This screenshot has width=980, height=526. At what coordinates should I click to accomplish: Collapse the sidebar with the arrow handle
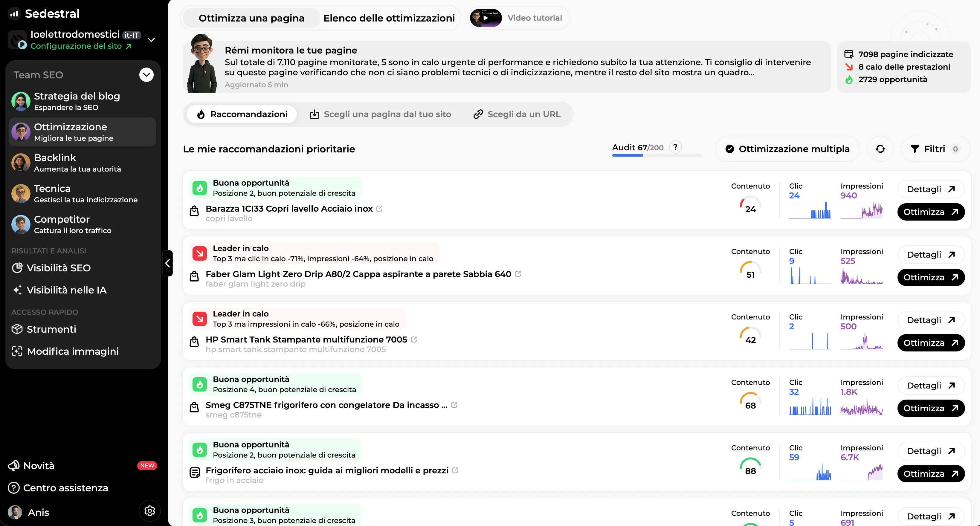coord(167,263)
